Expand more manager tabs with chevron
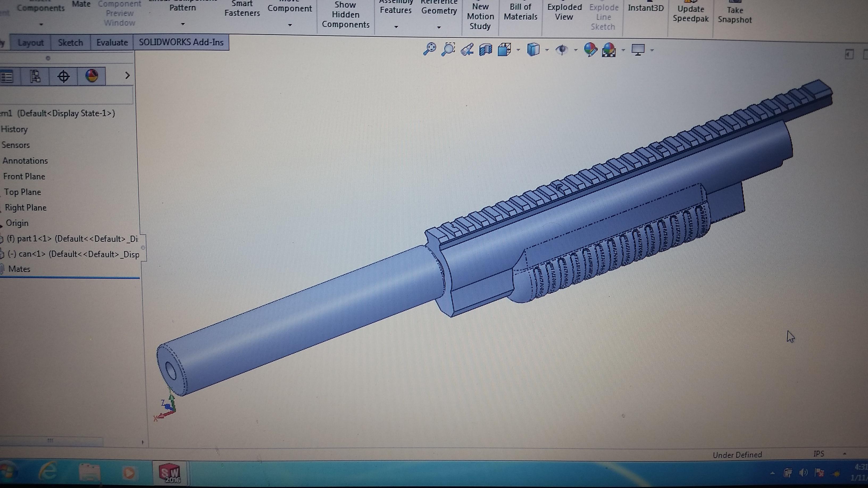 pos(127,75)
